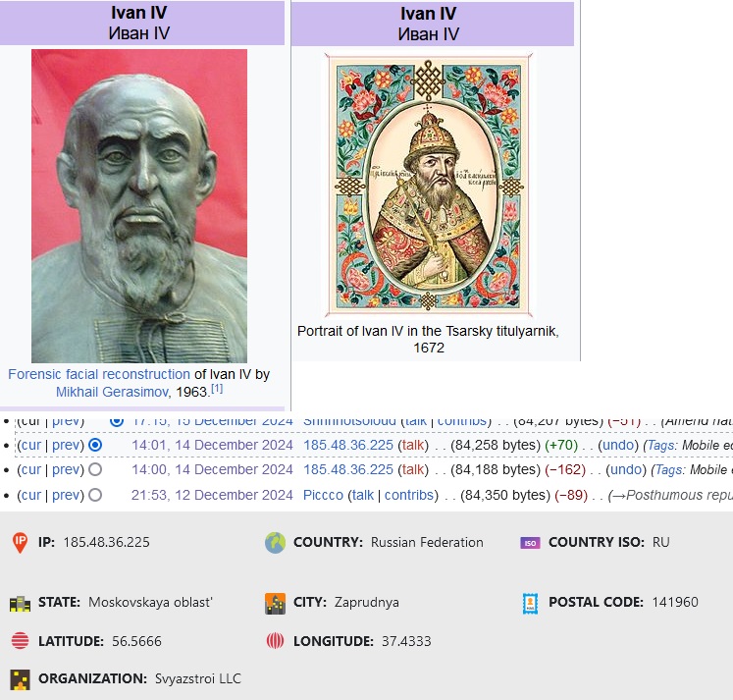
Task: Click the orange CITY skyline icon
Action: point(275,603)
